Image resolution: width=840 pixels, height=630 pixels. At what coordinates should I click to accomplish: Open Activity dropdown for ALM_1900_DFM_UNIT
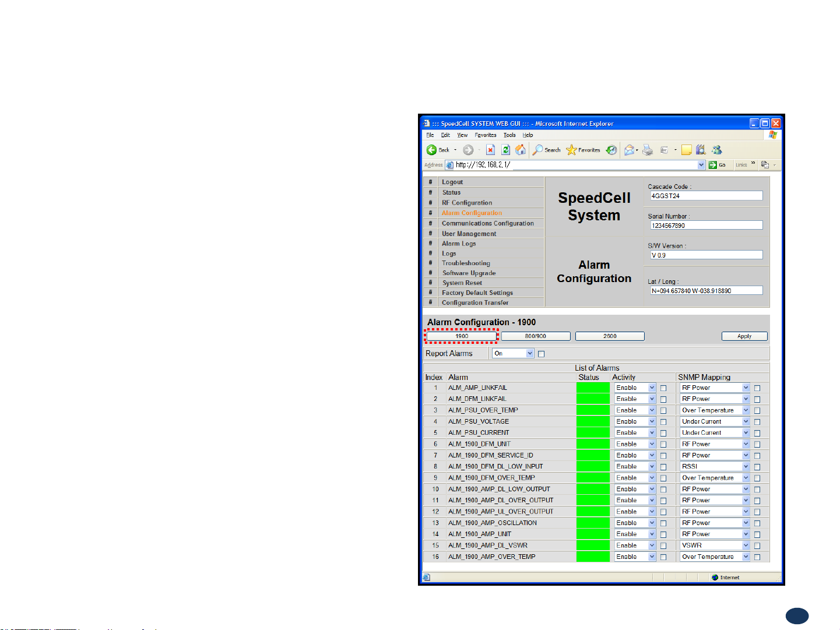635,444
